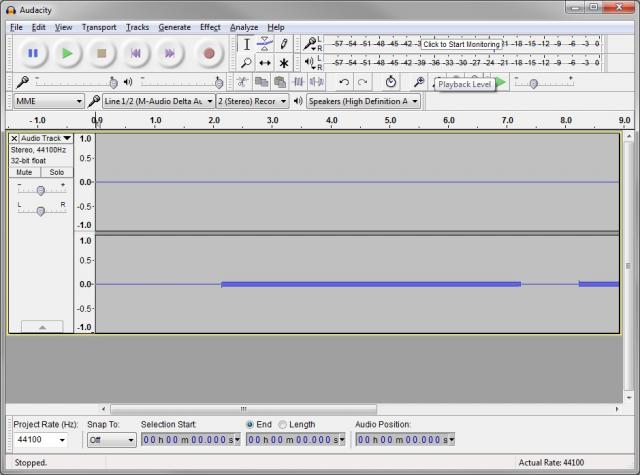Open the Transport menu
This screenshot has width=640, height=475.
tap(99, 27)
